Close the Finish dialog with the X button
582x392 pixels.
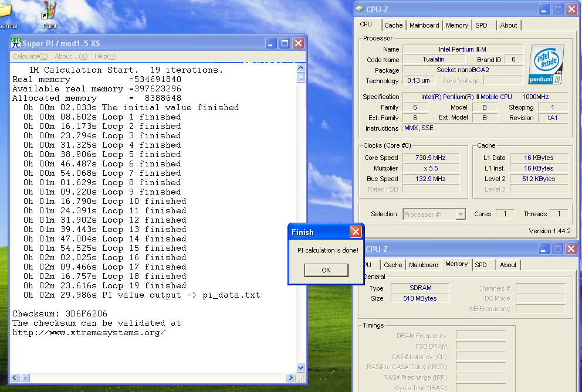(x=356, y=232)
